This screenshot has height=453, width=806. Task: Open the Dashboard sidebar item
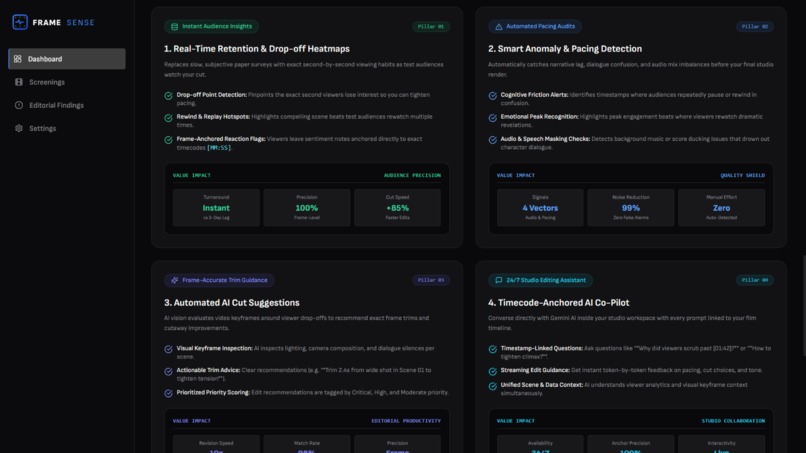67,59
